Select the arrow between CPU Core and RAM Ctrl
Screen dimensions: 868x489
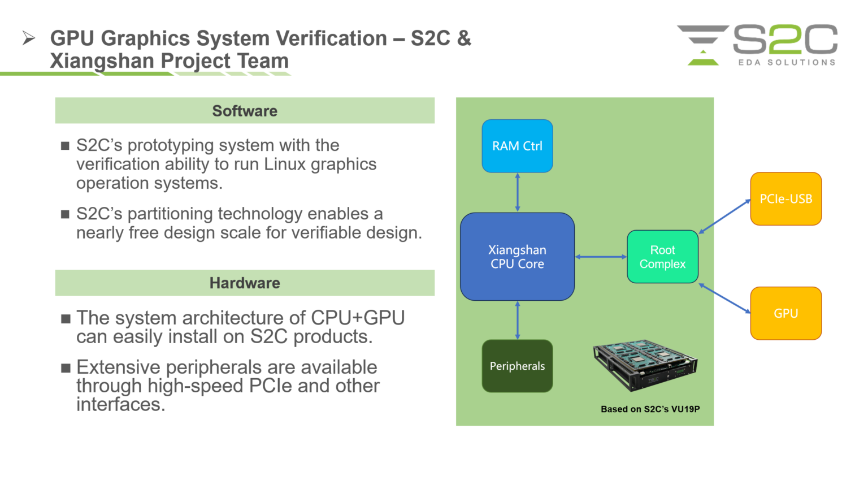tap(517, 192)
